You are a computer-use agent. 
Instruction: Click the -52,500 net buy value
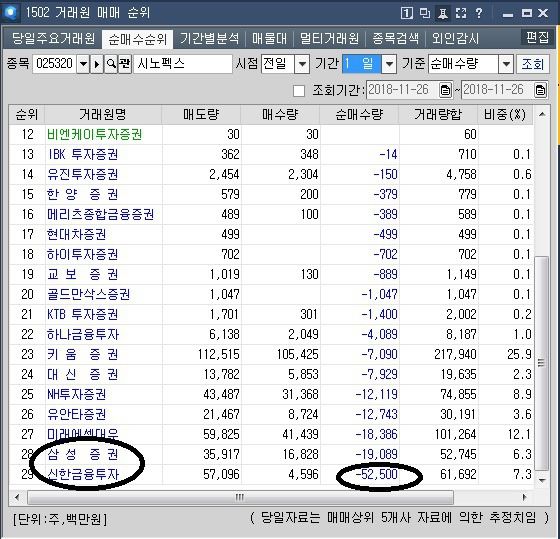pyautogui.click(x=376, y=475)
